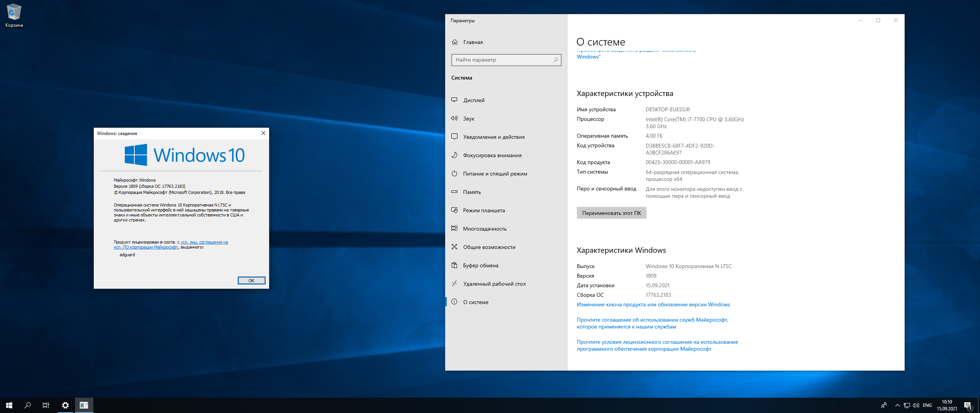Select Notifications and actions menu item
This screenshot has height=413, width=980.
[493, 137]
